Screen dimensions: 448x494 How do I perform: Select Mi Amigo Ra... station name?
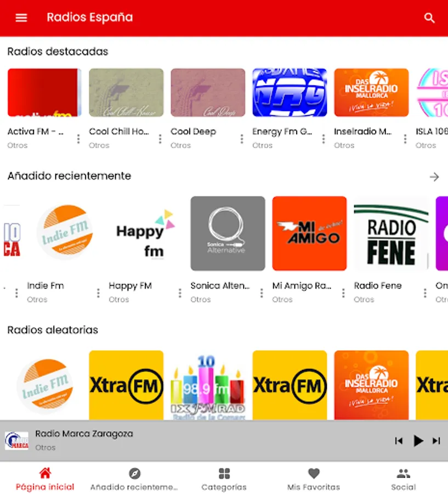click(302, 286)
